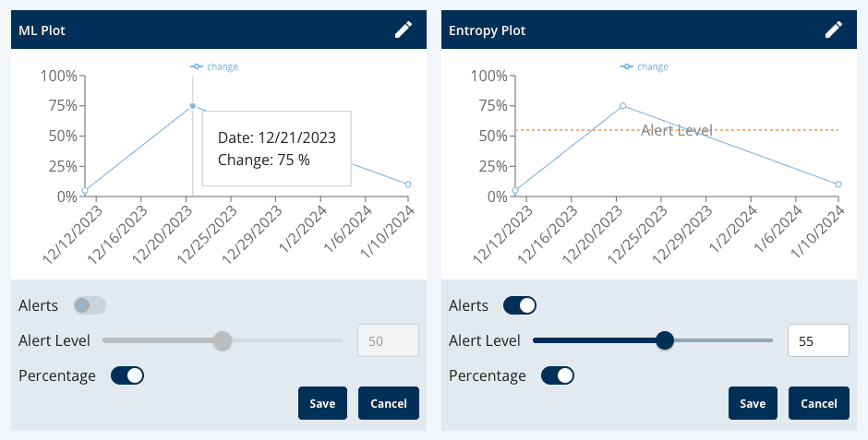Cancel the Entropy Plot changes

tap(819, 403)
